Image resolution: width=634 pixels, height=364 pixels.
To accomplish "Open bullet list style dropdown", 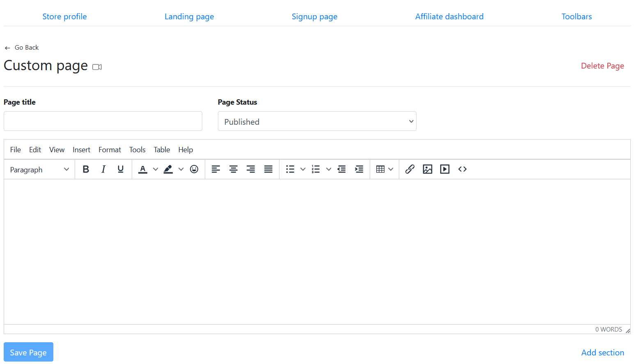I will [303, 169].
